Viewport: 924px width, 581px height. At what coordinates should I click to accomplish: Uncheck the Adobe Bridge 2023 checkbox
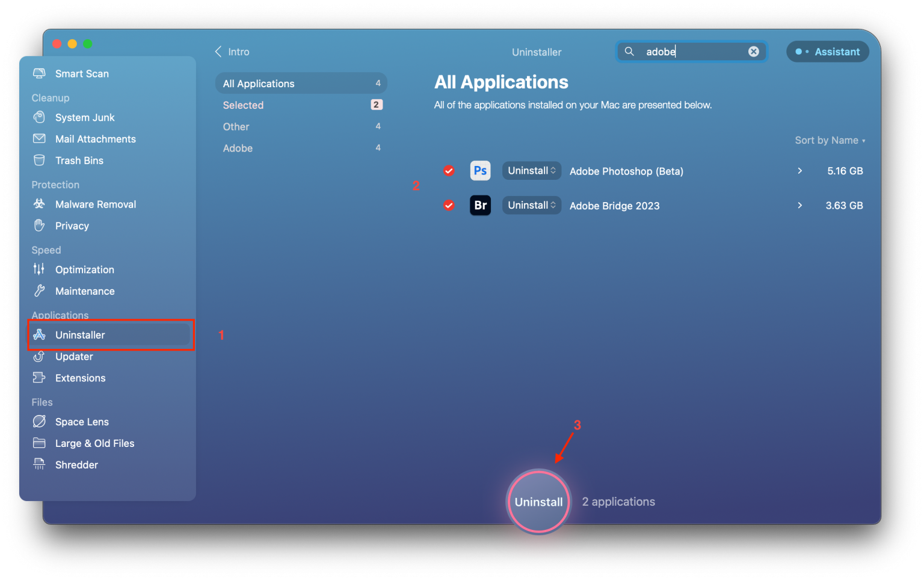449,206
